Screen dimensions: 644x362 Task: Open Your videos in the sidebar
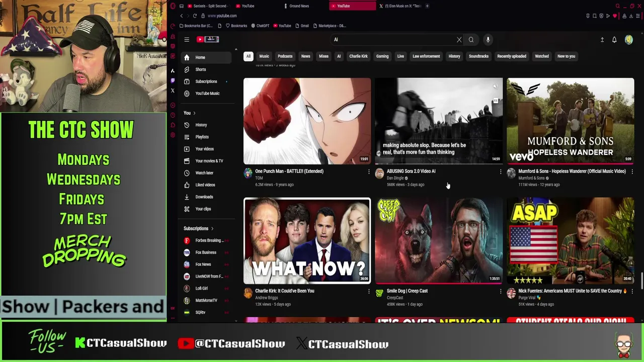point(206,149)
